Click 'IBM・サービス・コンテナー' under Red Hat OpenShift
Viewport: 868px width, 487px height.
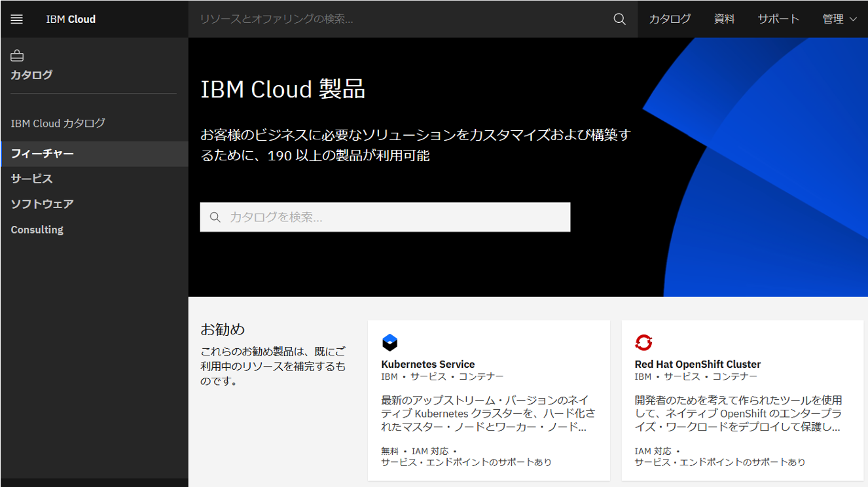(x=696, y=377)
